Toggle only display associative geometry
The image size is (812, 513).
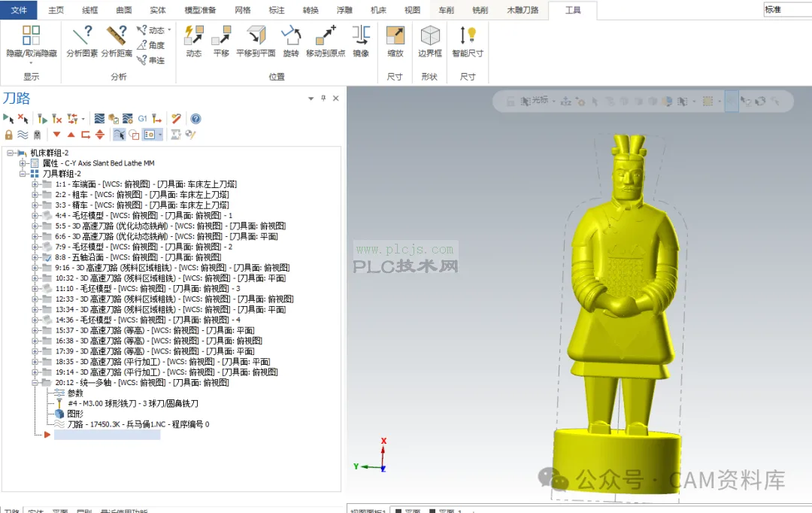134,135
